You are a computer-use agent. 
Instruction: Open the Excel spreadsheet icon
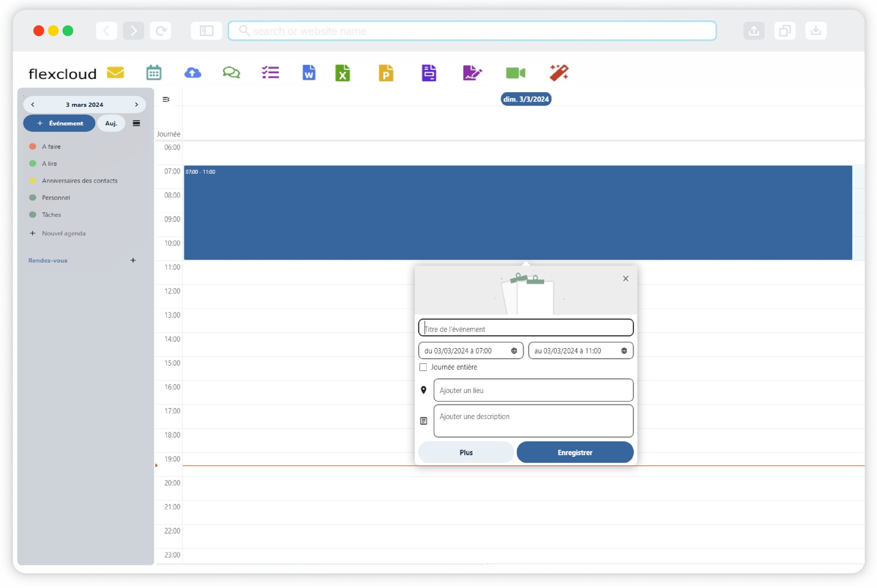(342, 73)
